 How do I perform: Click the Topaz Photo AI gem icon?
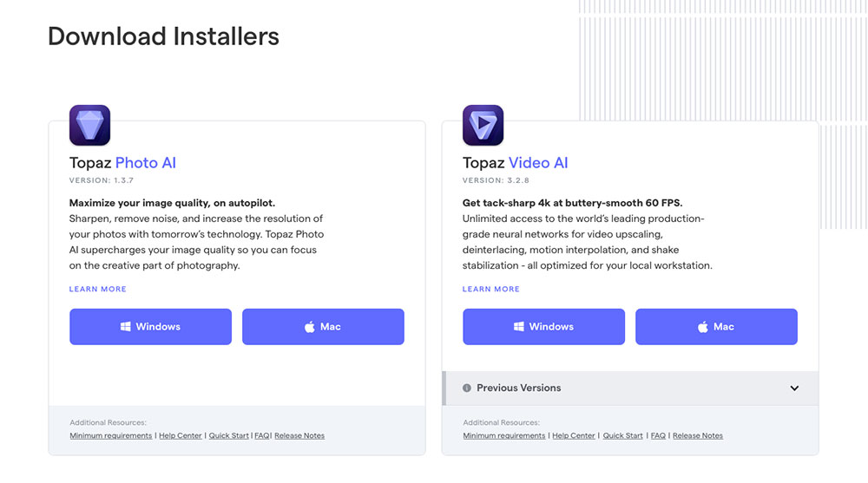pyautogui.click(x=89, y=125)
